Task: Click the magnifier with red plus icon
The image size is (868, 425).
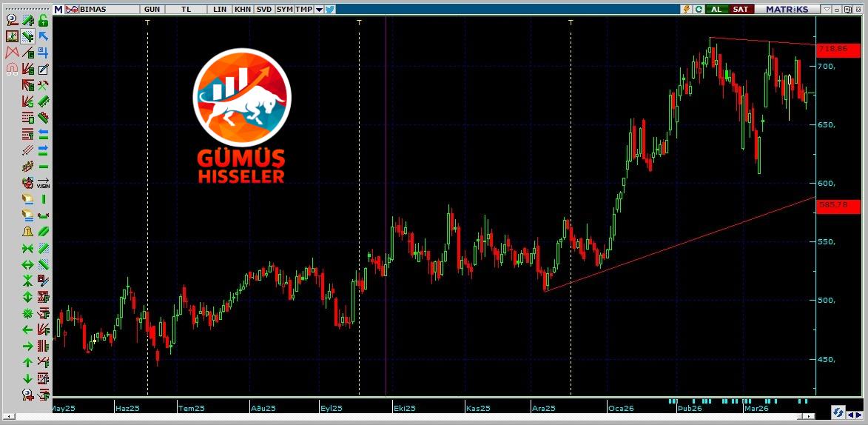Action: 27,395
